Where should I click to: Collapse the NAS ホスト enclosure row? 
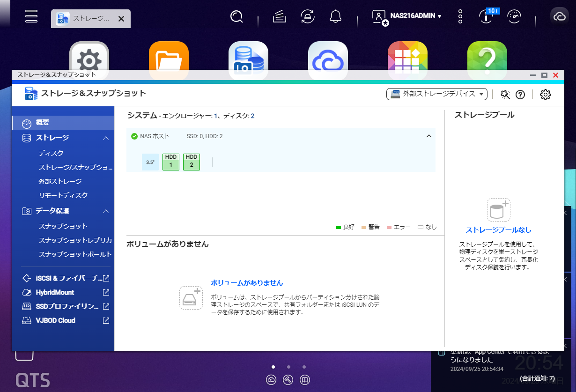click(x=428, y=136)
